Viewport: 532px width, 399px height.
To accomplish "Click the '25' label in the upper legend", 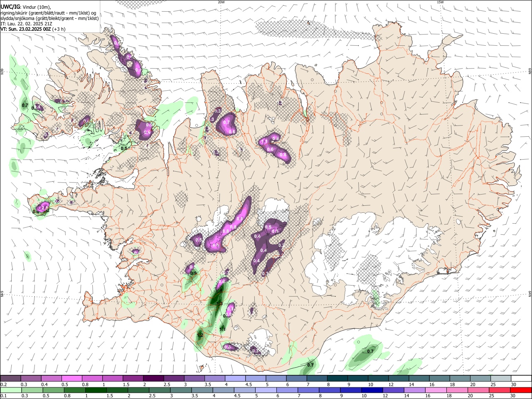I will [x=493, y=384].
